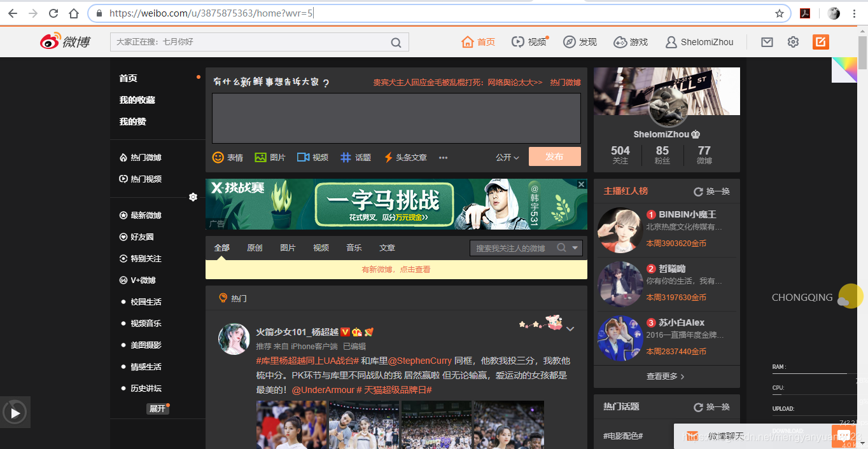The image size is (868, 449).
Task: Open V+微博 in left sidebar
Action: [x=137, y=280]
